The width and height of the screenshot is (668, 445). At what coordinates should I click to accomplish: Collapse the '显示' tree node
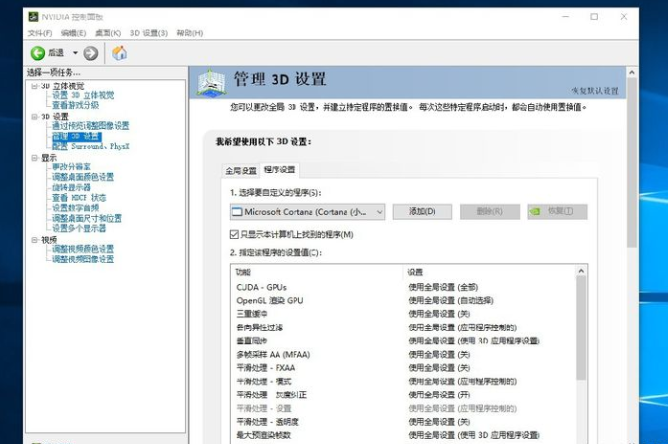point(33,157)
